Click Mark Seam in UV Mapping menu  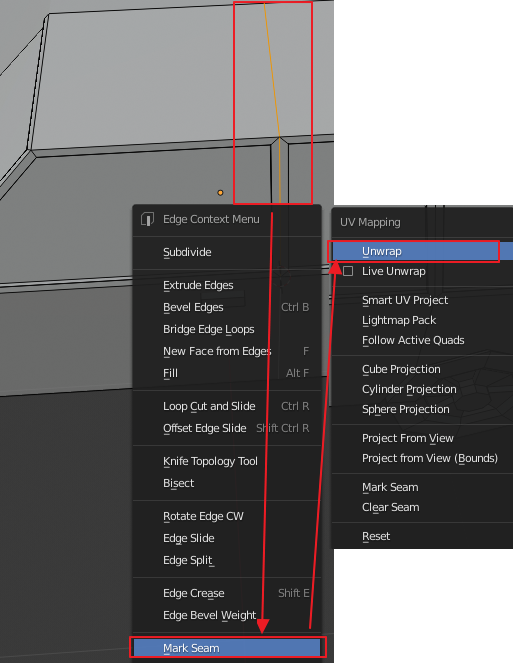(422, 487)
